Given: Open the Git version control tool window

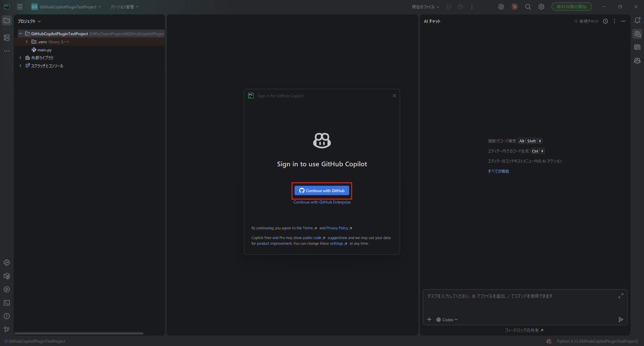Looking at the screenshot, I should pos(7,330).
